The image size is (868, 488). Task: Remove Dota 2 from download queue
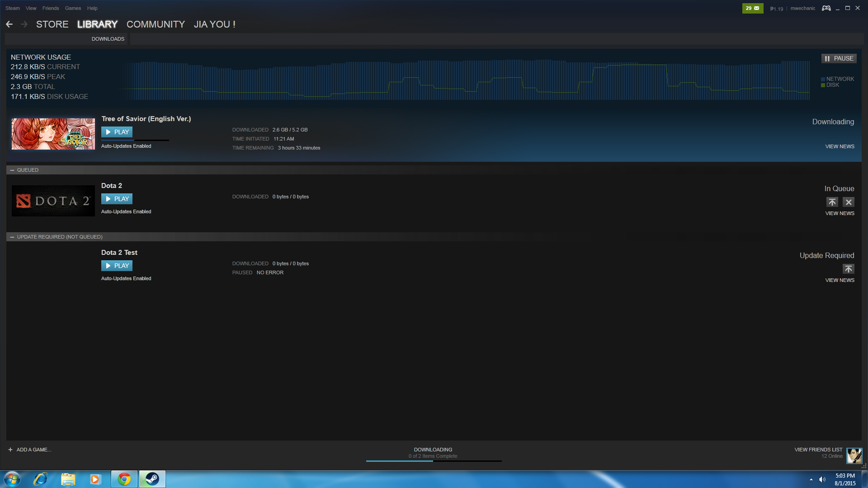pos(848,202)
